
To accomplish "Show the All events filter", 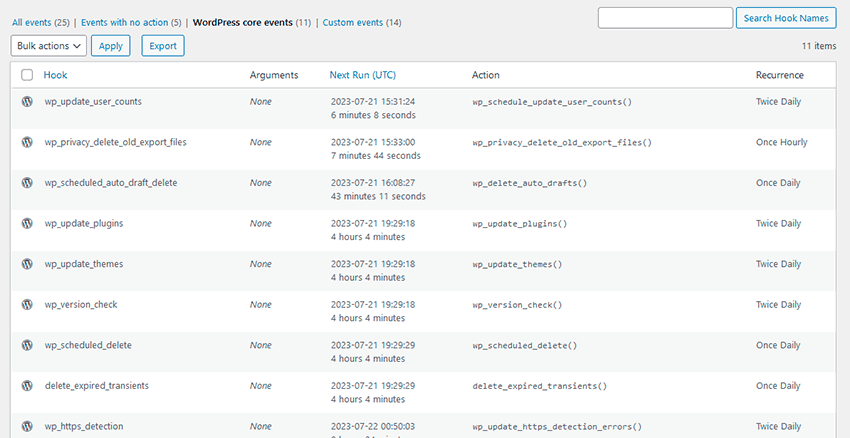I will (31, 22).
